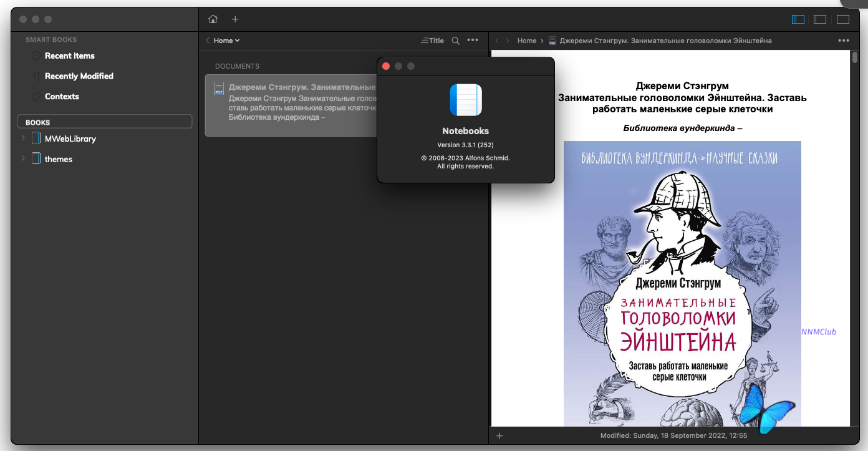Navigate forward in the document viewer

click(x=508, y=41)
